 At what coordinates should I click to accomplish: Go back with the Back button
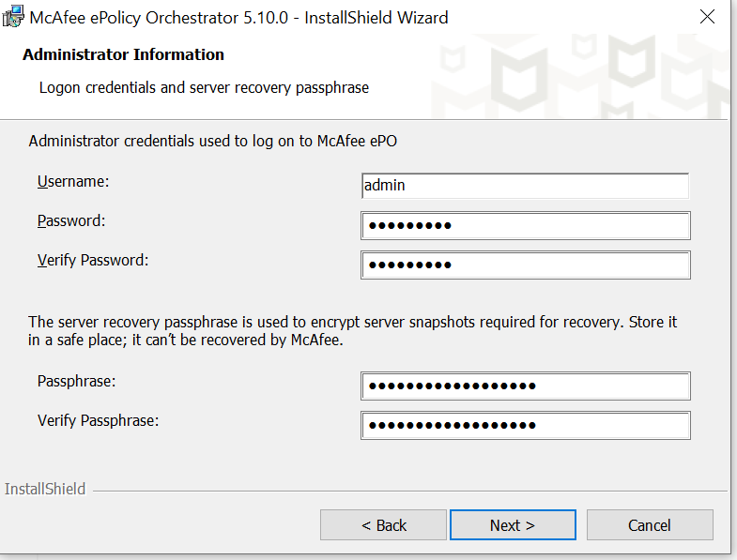pos(383,525)
